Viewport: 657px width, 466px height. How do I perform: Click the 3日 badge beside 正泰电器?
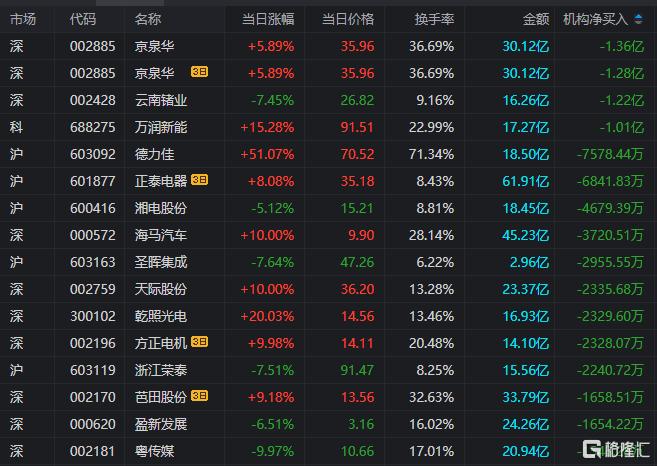click(x=200, y=181)
